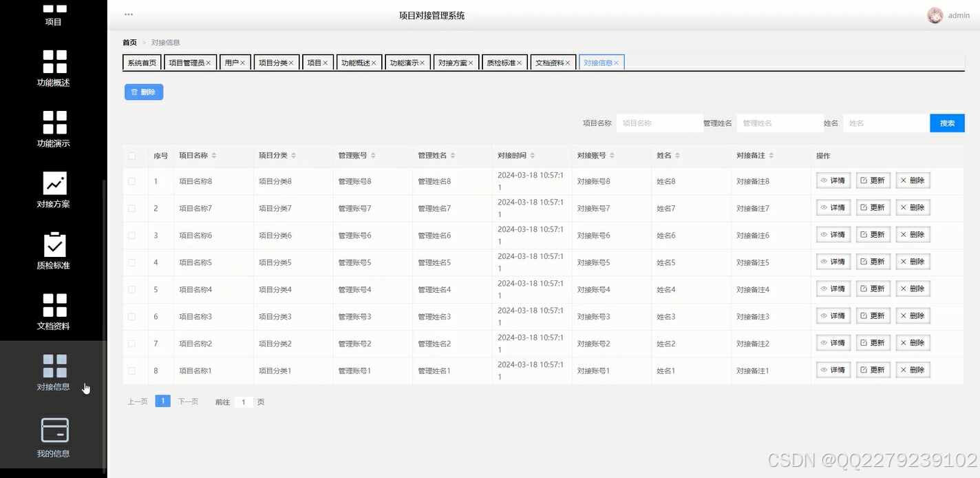The width and height of the screenshot is (980, 478).
Task: Click the blue 删除 bulk delete button
Action: (x=143, y=92)
